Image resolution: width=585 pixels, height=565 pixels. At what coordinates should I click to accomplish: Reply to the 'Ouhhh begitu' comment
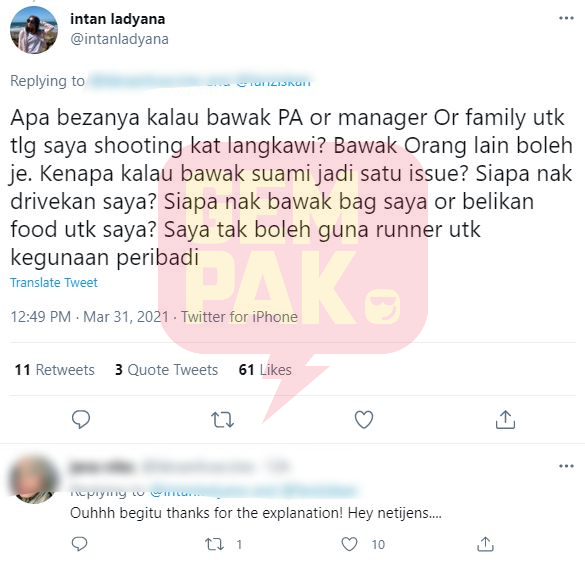[x=79, y=544]
